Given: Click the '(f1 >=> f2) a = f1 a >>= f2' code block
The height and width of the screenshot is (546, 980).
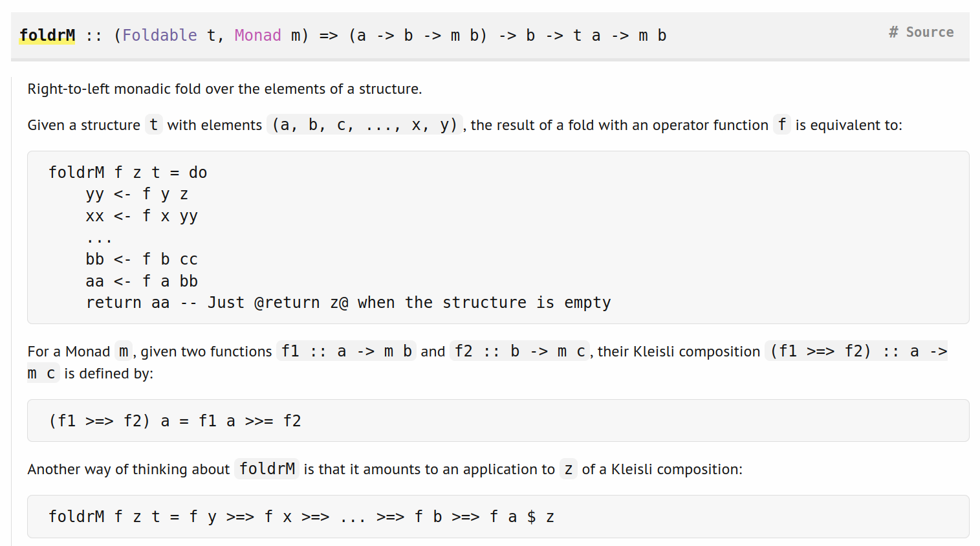Looking at the screenshot, I should 498,420.
